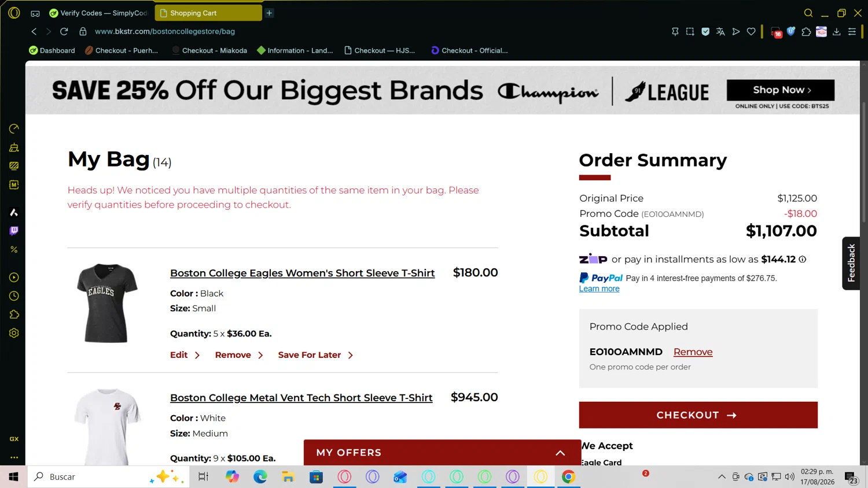Screen dimensions: 868x488
Task: Open the Player icon in the sidebar
Action: (x=14, y=278)
